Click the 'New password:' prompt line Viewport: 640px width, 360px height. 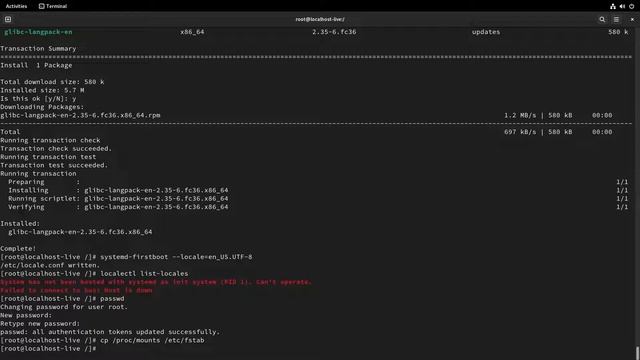coord(26,316)
